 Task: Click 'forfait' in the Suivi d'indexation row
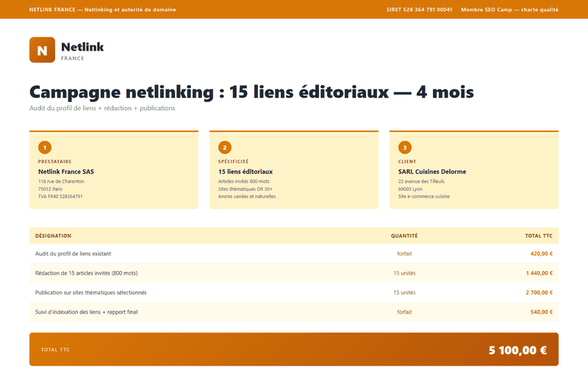(x=404, y=312)
